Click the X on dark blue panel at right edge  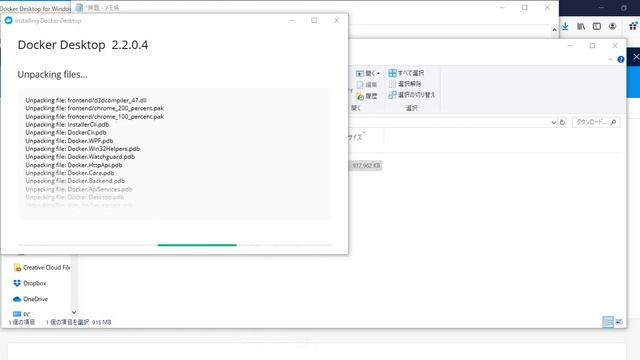tap(636, 57)
